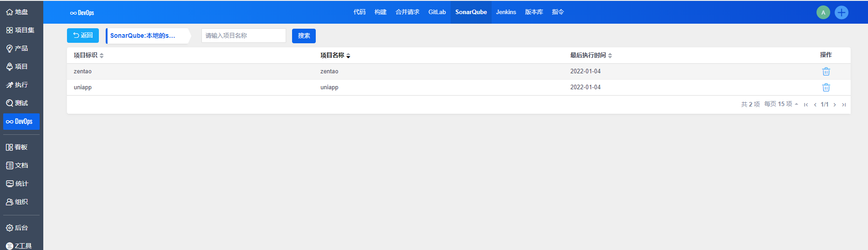Click zentao row date 2022-01-04
This screenshot has width=868, height=250.
(x=586, y=71)
